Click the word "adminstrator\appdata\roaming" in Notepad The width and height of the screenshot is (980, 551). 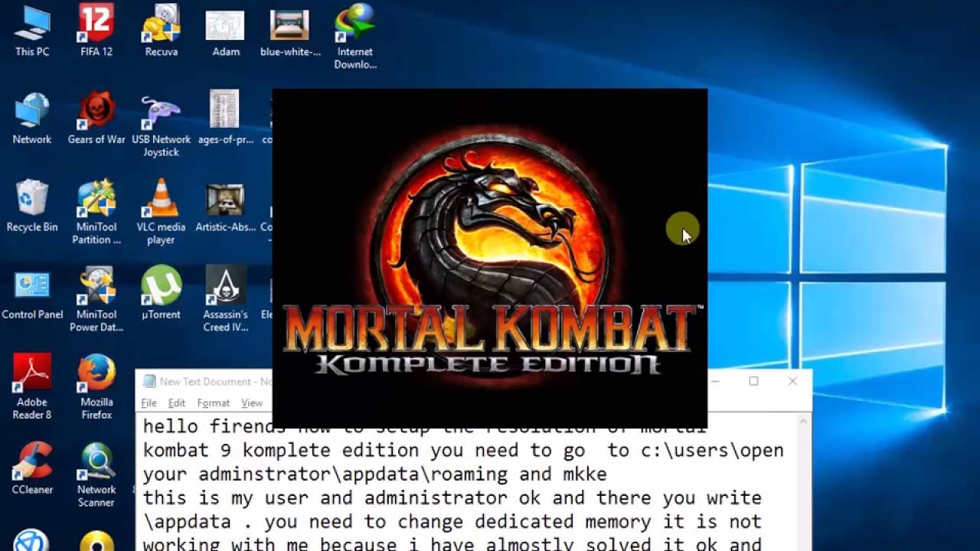click(353, 474)
